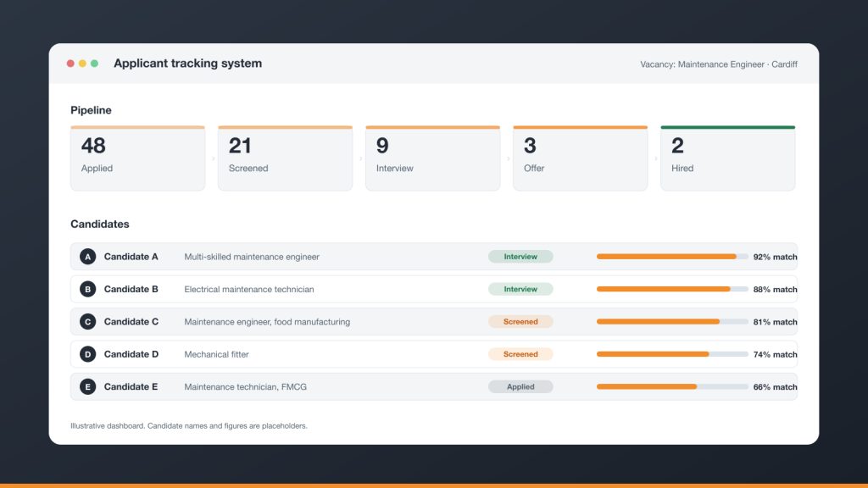
Task: Select the 'Candidate C' name
Action: pos(131,321)
